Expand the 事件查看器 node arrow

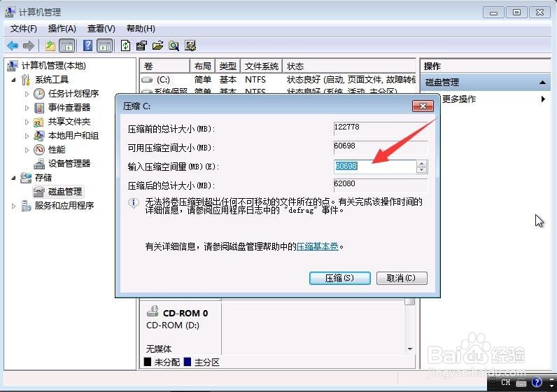pyautogui.click(x=27, y=108)
